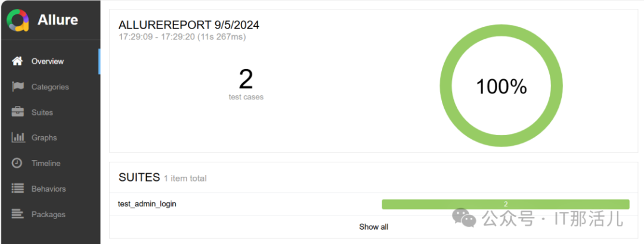
Task: Open the Behaviors label in sidebar
Action: tap(48, 189)
